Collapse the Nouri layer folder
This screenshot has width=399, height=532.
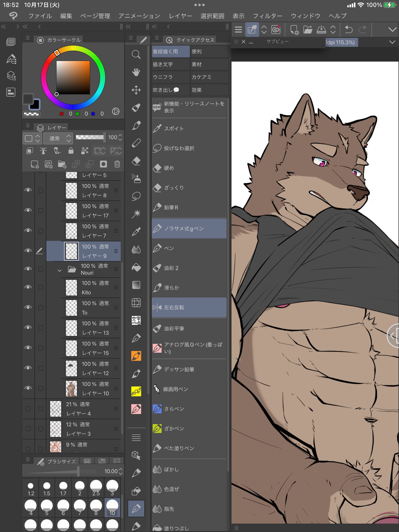(x=59, y=270)
